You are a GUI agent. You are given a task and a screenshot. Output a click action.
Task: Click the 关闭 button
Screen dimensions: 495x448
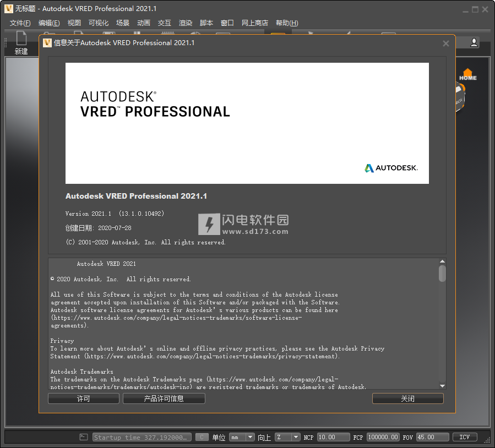408,398
